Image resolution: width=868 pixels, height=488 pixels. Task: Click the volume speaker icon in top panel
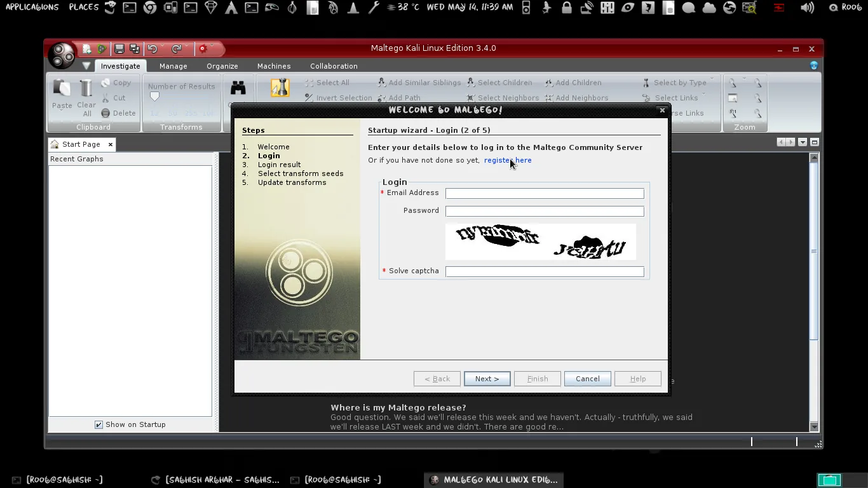click(x=807, y=8)
